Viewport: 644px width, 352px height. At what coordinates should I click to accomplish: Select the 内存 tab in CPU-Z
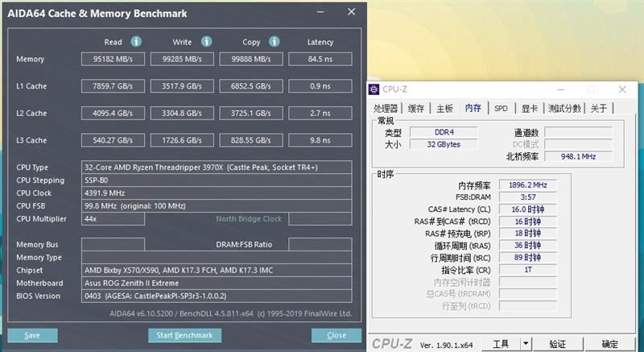(x=473, y=108)
